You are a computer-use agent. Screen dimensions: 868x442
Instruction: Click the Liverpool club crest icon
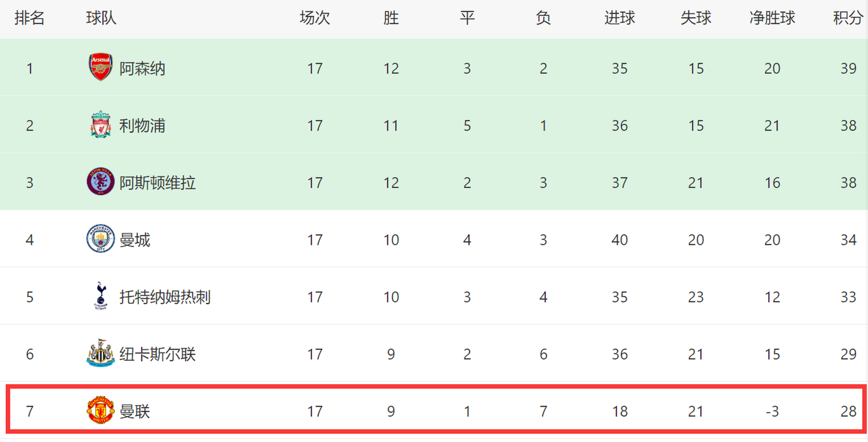click(x=100, y=124)
